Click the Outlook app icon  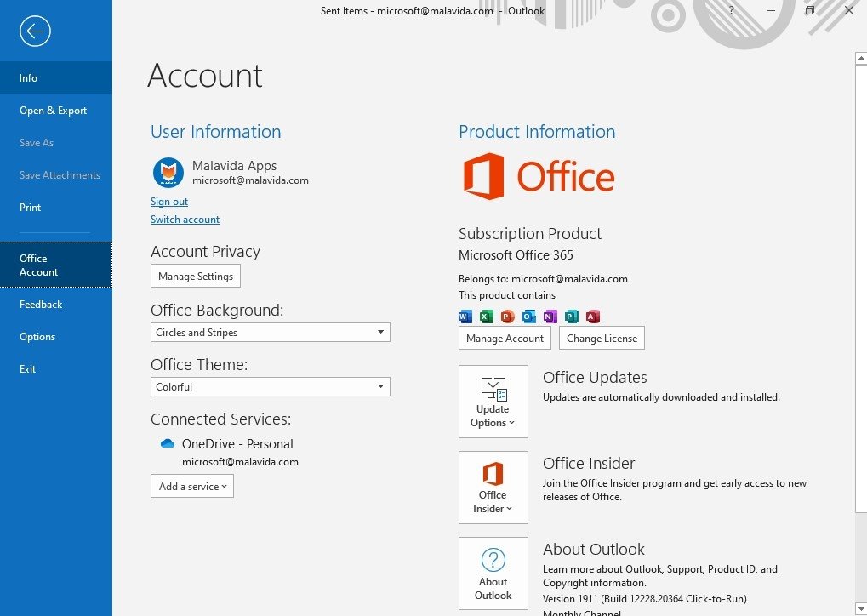click(x=528, y=317)
